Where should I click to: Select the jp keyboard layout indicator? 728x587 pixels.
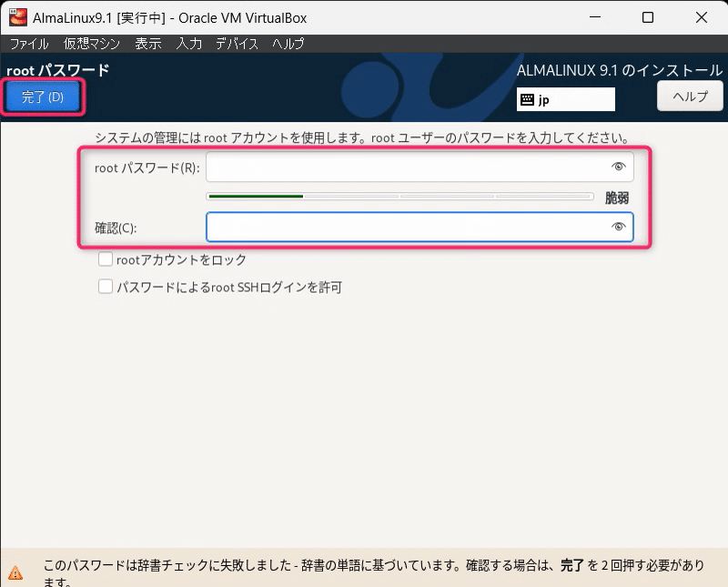click(x=565, y=99)
